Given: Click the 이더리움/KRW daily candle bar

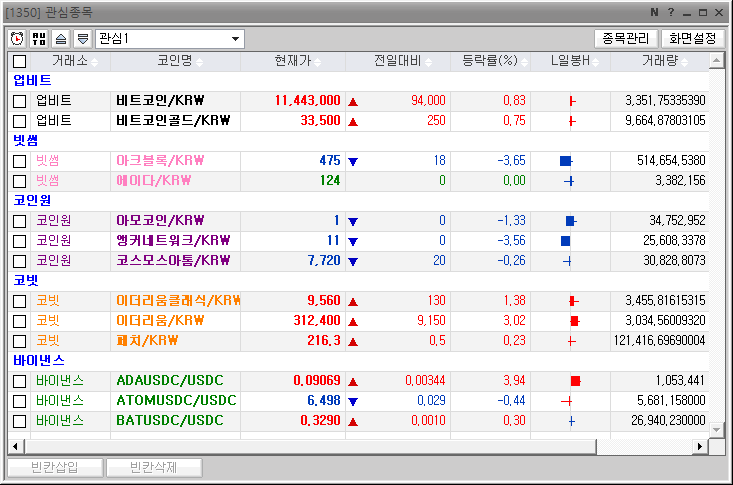Looking at the screenshot, I should pos(574,321).
